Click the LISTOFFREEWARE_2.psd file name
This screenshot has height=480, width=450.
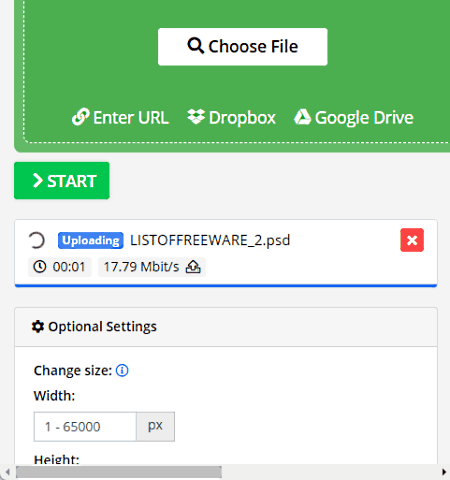pyautogui.click(x=210, y=240)
